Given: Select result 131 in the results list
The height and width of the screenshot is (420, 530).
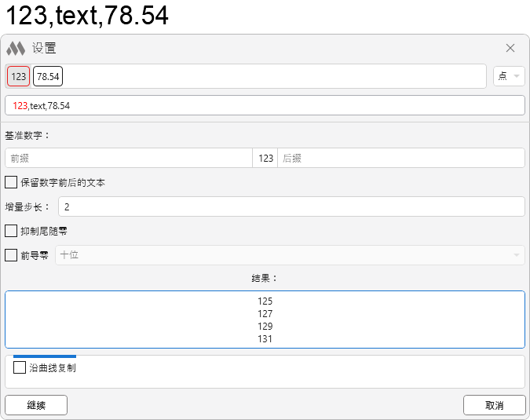Looking at the screenshot, I should 265,339.
